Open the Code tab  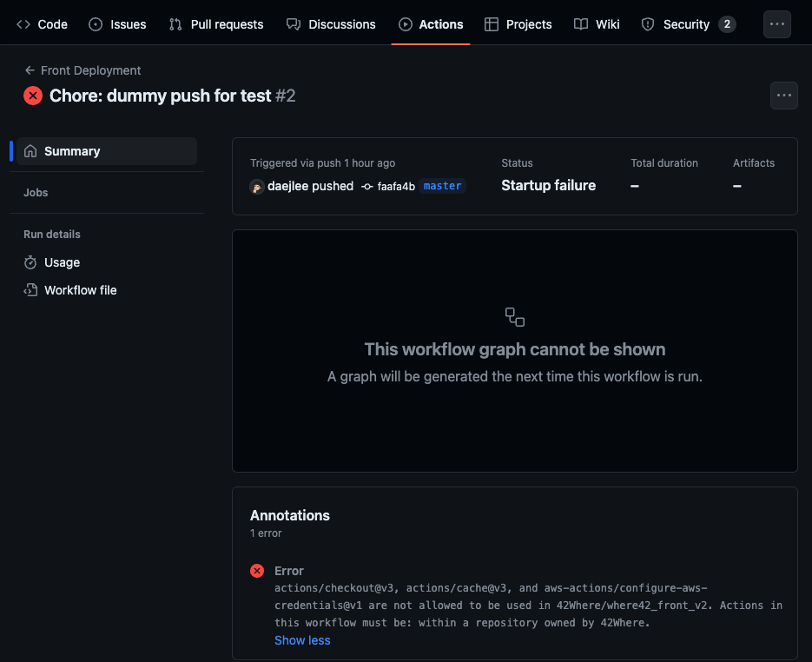tap(42, 24)
